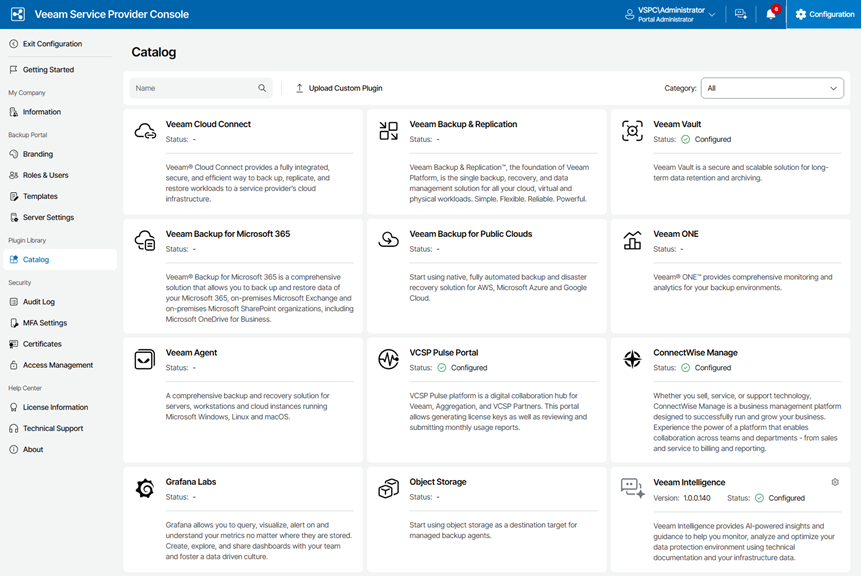Open Templates in sidebar

(x=40, y=196)
